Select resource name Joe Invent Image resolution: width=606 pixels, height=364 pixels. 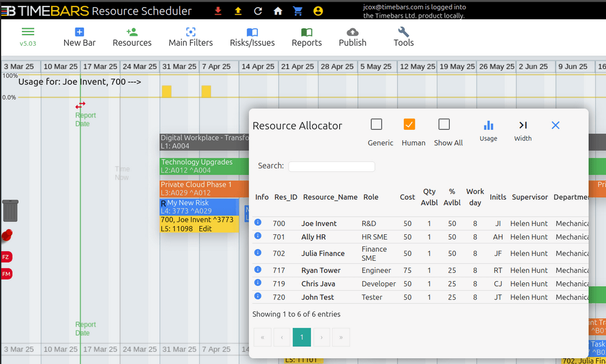point(319,224)
